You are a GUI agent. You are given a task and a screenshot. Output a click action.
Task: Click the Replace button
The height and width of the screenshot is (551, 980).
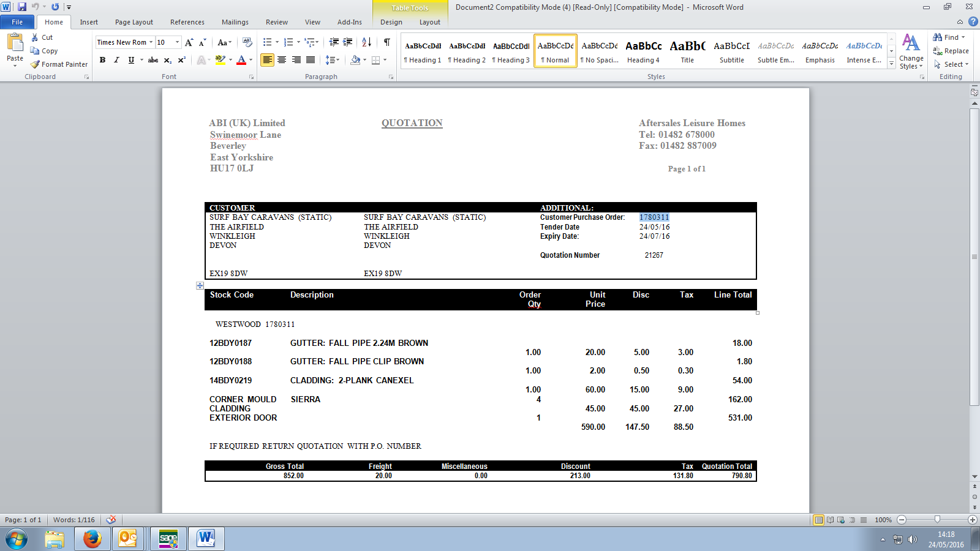tap(951, 51)
